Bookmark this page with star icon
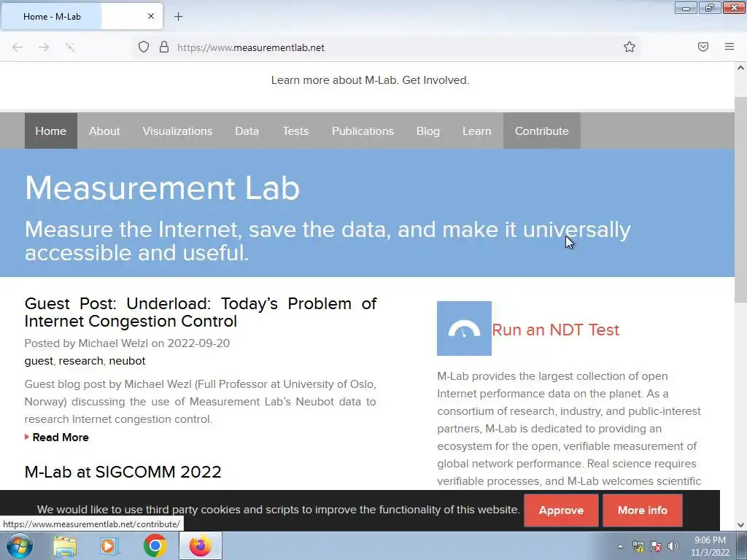Viewport: 747px width, 560px height. pyautogui.click(x=630, y=47)
